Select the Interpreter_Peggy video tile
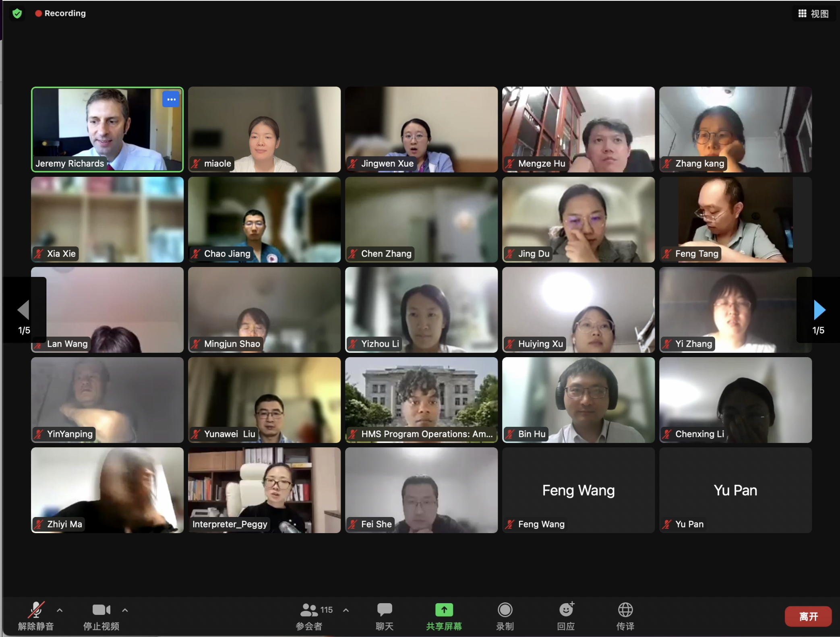840x637 pixels. [264, 490]
